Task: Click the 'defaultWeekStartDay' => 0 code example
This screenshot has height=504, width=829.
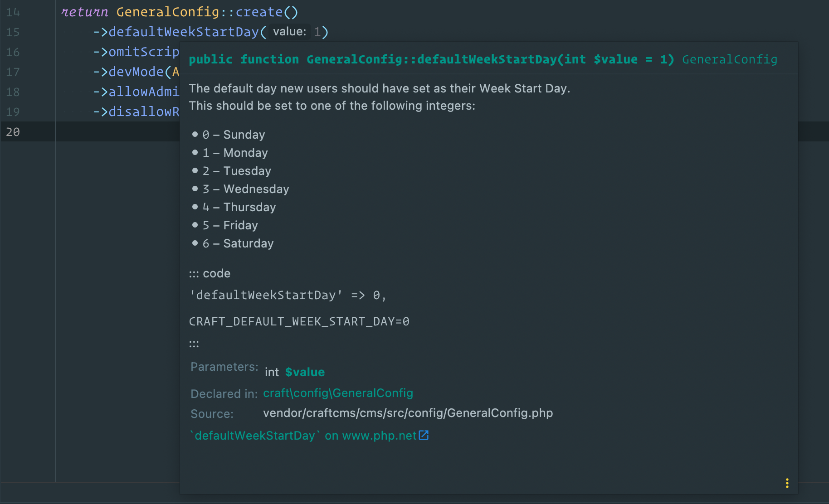Action: [x=288, y=295]
